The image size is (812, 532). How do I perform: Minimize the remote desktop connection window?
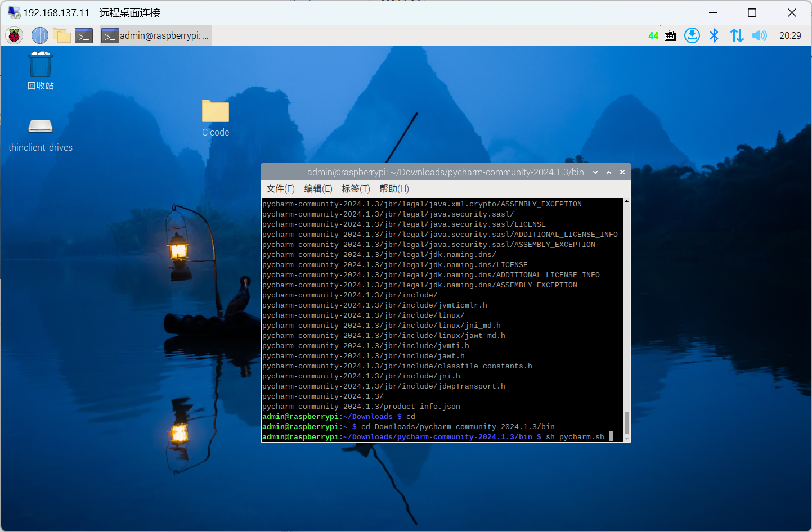tap(713, 12)
